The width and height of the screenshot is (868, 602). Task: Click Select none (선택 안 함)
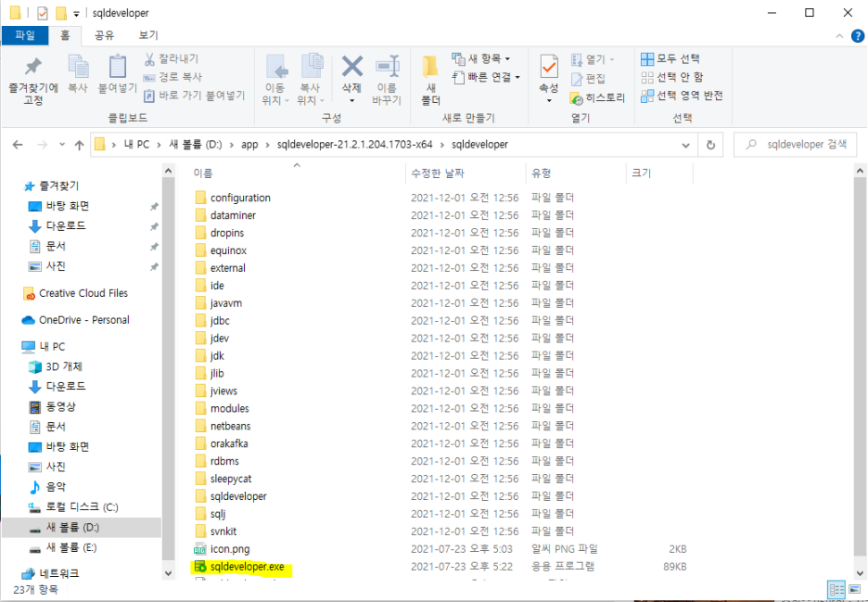click(671, 77)
